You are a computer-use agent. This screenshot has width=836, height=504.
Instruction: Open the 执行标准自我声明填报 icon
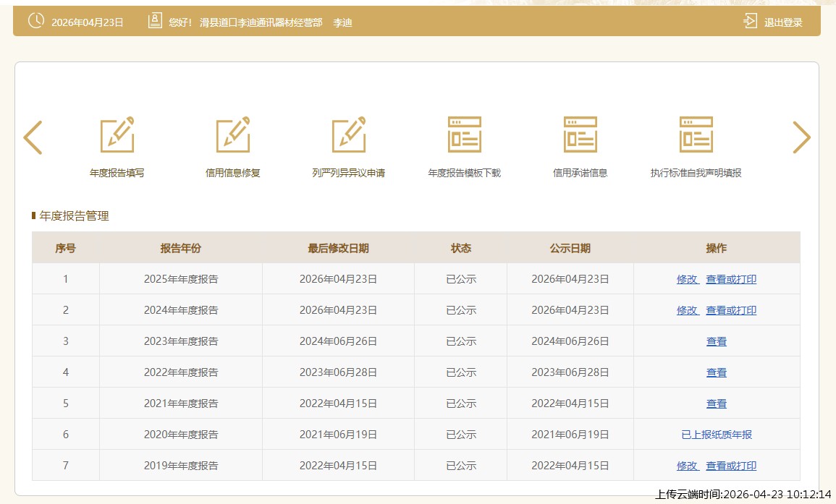pyautogui.click(x=696, y=135)
